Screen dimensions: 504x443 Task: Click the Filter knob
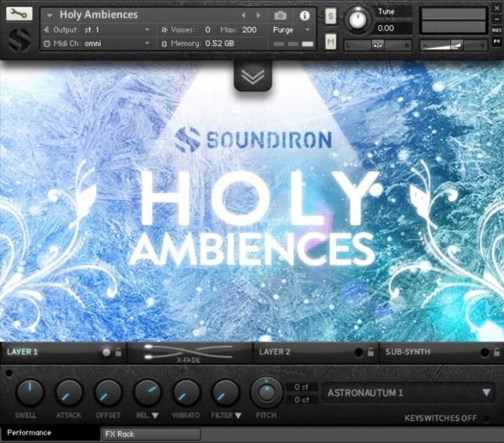click(225, 392)
